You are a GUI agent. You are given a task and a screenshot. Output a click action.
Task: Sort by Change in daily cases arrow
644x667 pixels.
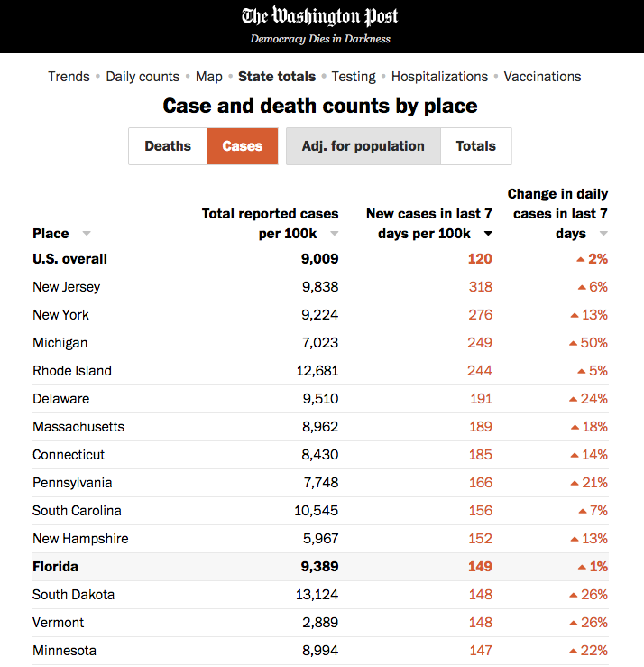coord(603,234)
